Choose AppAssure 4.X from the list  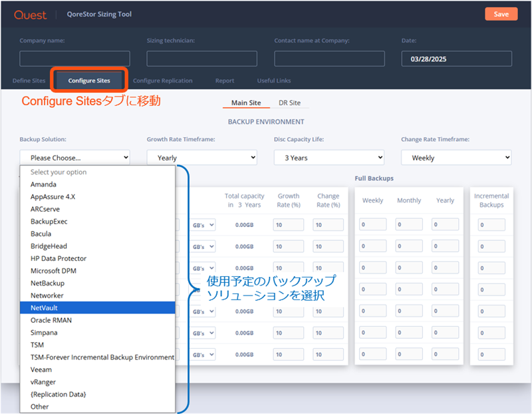click(98, 196)
